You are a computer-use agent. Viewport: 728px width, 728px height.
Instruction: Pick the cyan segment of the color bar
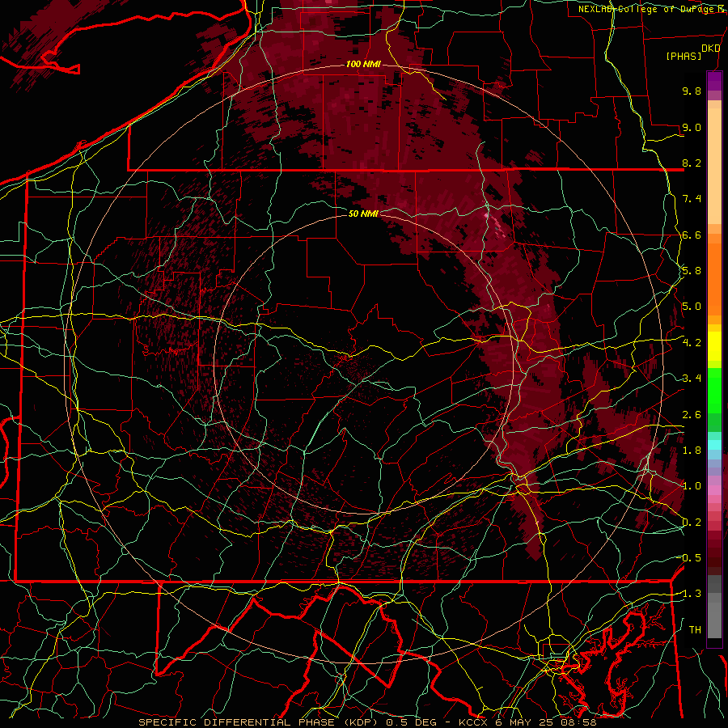tap(714, 445)
